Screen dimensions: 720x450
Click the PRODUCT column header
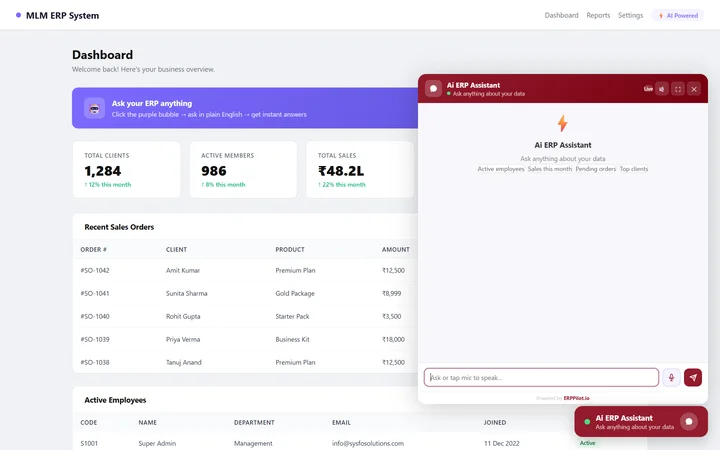[290, 249]
